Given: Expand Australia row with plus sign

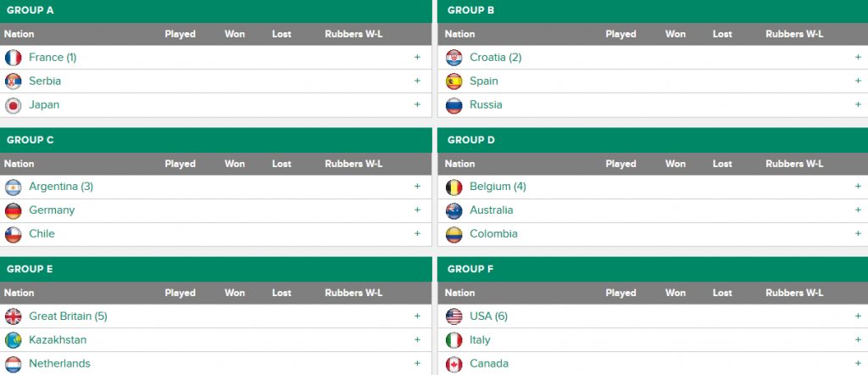Looking at the screenshot, I should (858, 210).
